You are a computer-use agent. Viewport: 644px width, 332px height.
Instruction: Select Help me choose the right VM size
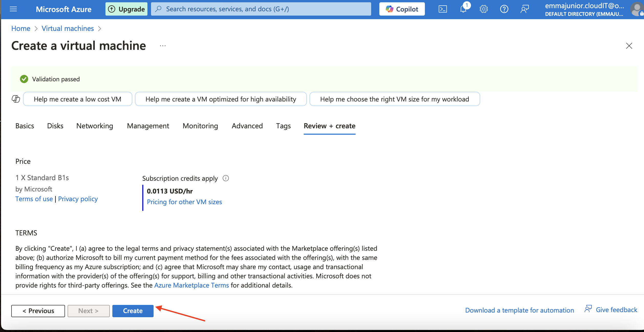[395, 99]
